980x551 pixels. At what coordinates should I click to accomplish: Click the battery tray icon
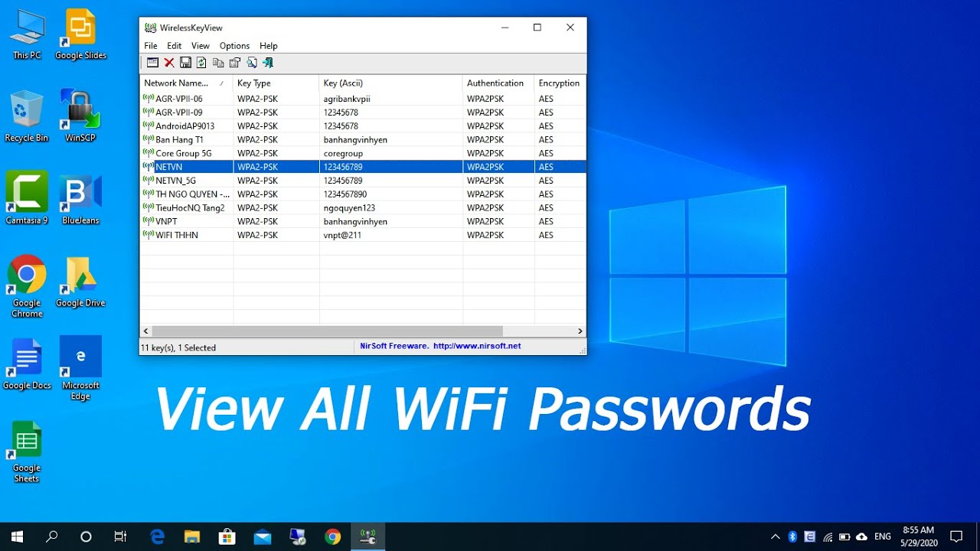844,536
